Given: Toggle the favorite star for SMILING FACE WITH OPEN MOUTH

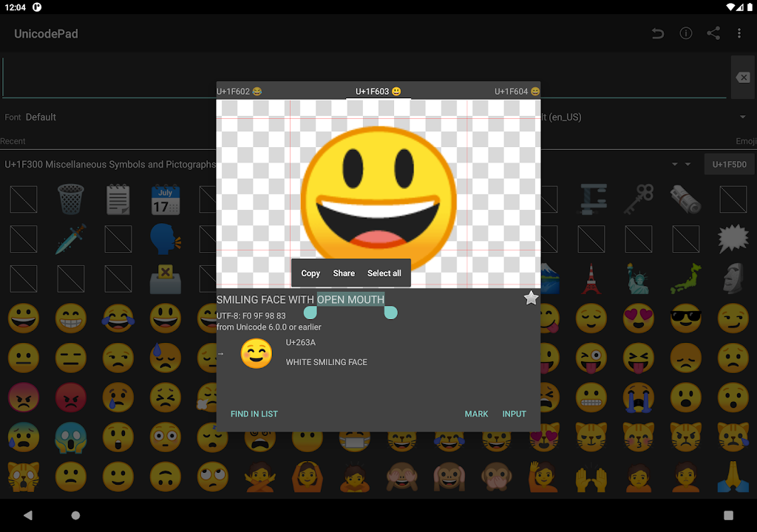Looking at the screenshot, I should [531, 298].
